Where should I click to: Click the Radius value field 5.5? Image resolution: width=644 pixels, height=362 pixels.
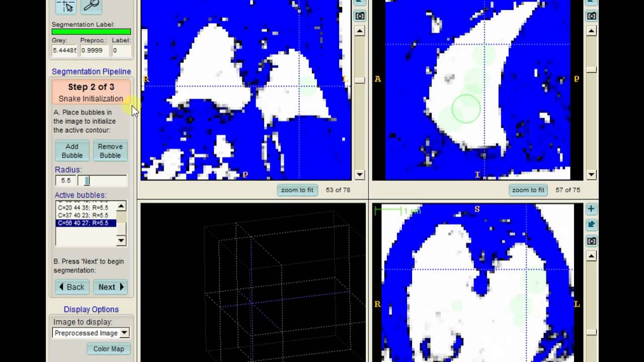point(66,180)
